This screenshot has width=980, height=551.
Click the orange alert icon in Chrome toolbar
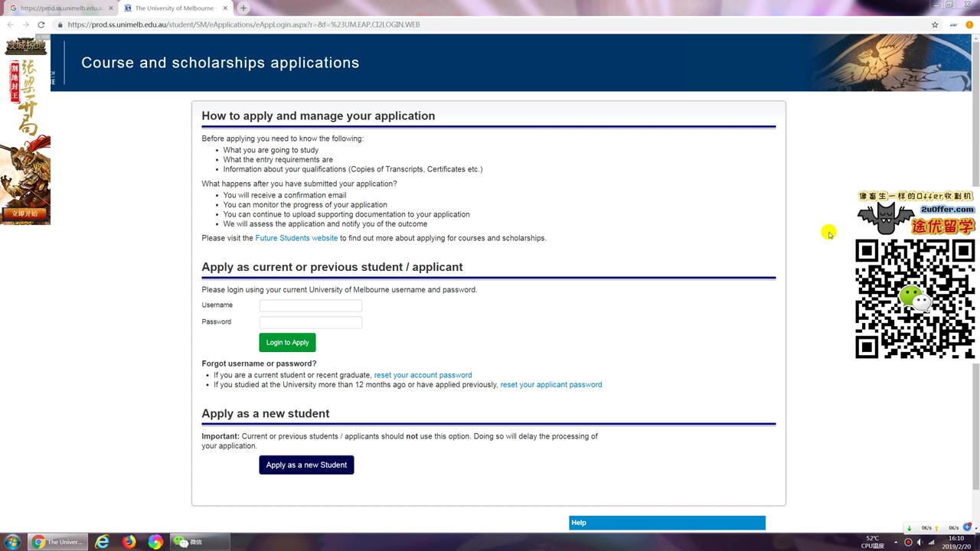(969, 24)
